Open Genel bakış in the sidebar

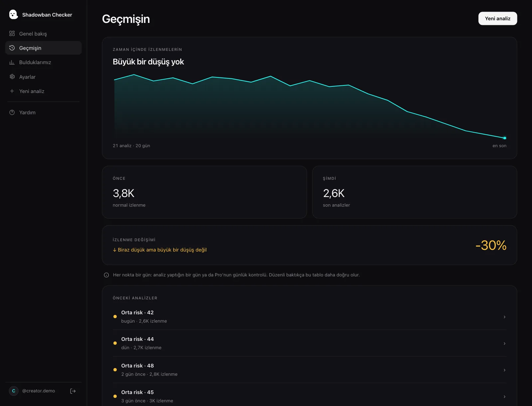pos(43,34)
